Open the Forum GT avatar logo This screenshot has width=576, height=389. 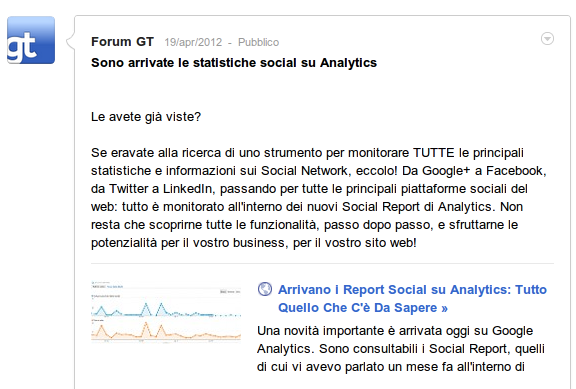tap(31, 40)
